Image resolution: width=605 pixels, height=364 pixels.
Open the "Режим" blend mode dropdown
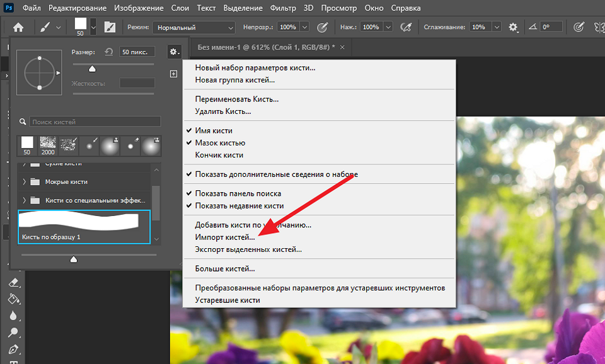(194, 27)
